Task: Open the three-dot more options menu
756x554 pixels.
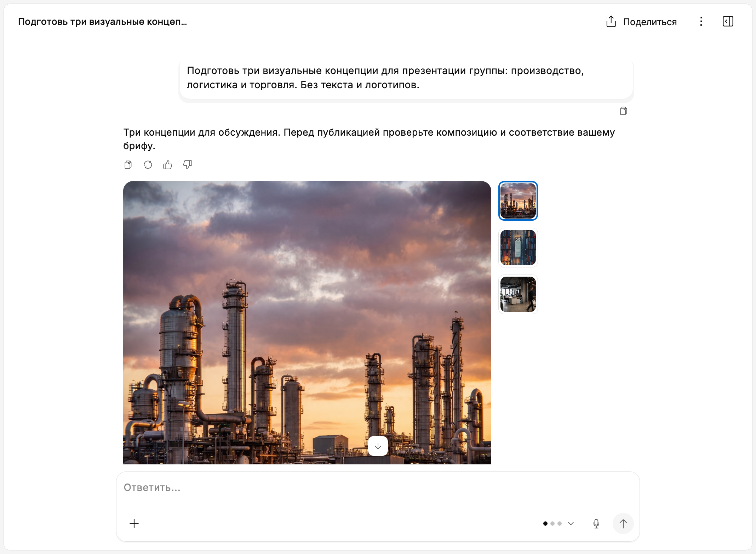Action: click(701, 22)
